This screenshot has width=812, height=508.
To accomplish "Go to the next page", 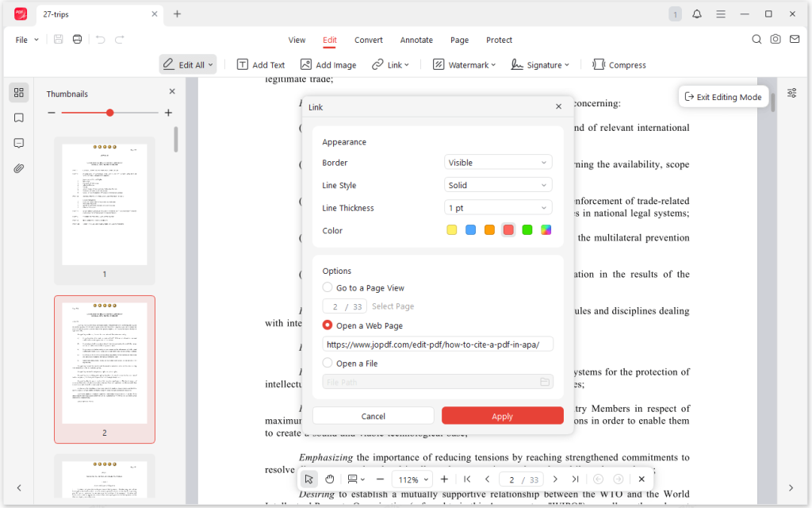I will [555, 479].
